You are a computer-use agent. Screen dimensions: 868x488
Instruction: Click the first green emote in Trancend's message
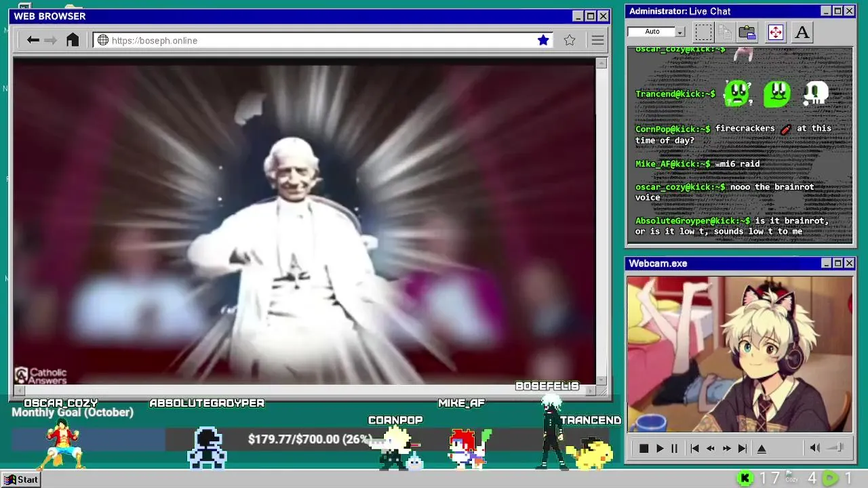coord(738,94)
